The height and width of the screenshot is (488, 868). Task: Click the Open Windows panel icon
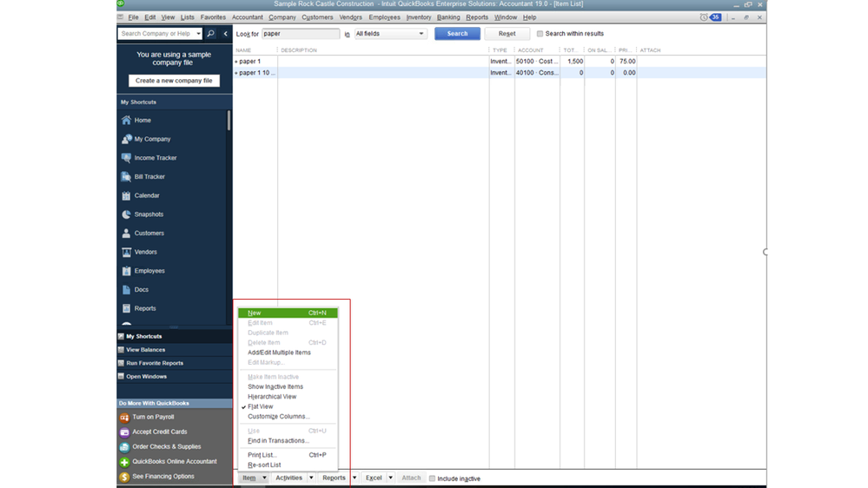(x=121, y=376)
